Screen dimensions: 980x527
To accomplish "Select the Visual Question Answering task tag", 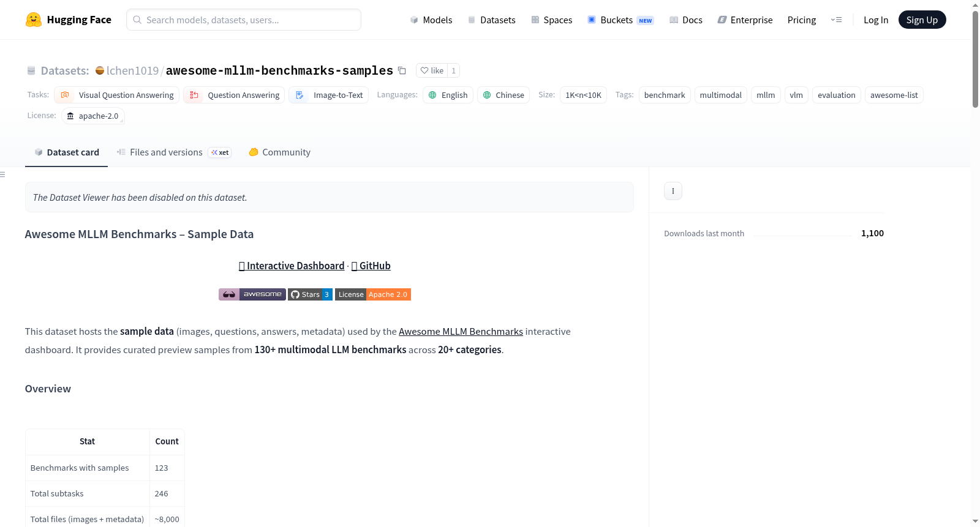I will pos(117,95).
